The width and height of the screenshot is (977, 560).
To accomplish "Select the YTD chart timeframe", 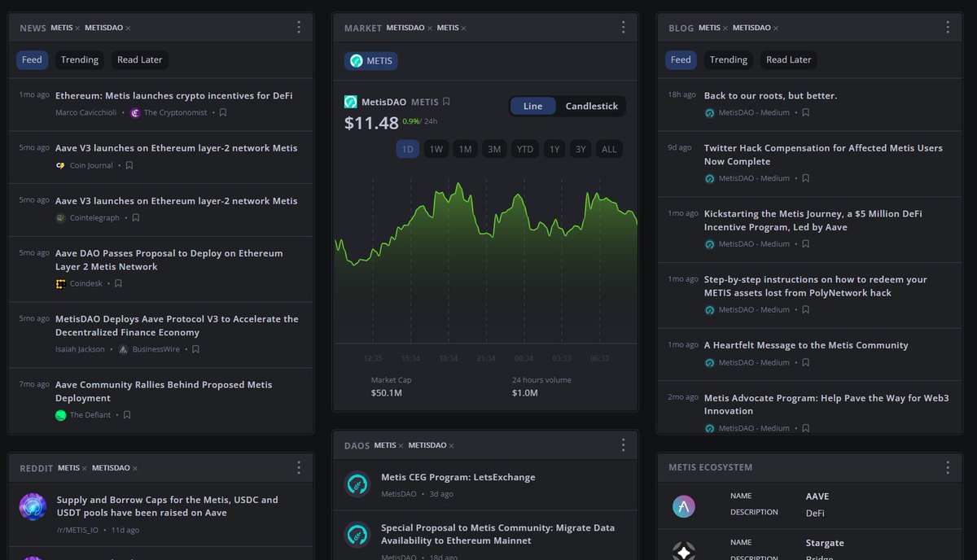I will pyautogui.click(x=525, y=150).
